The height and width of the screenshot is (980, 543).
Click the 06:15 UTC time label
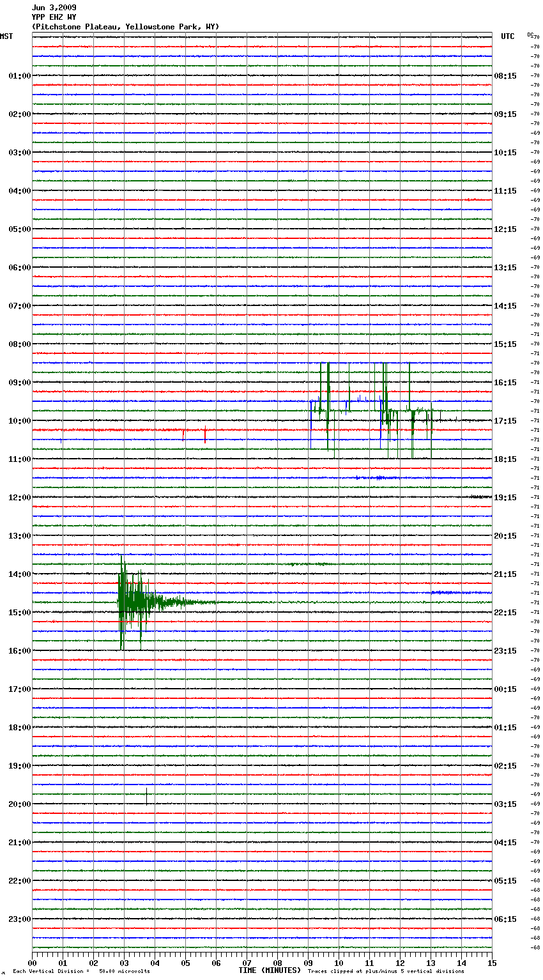click(505, 919)
